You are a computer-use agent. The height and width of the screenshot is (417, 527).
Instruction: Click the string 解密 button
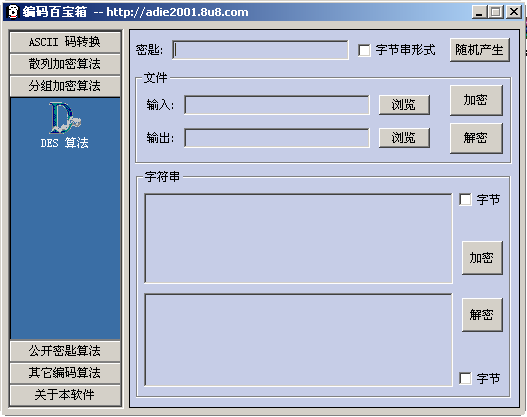coord(482,315)
